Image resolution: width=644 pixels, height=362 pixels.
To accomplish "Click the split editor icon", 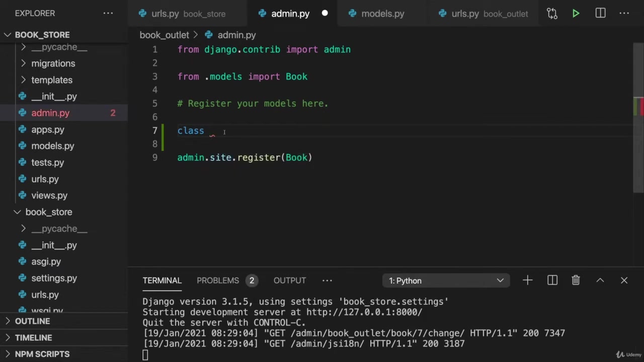I will click(x=600, y=14).
